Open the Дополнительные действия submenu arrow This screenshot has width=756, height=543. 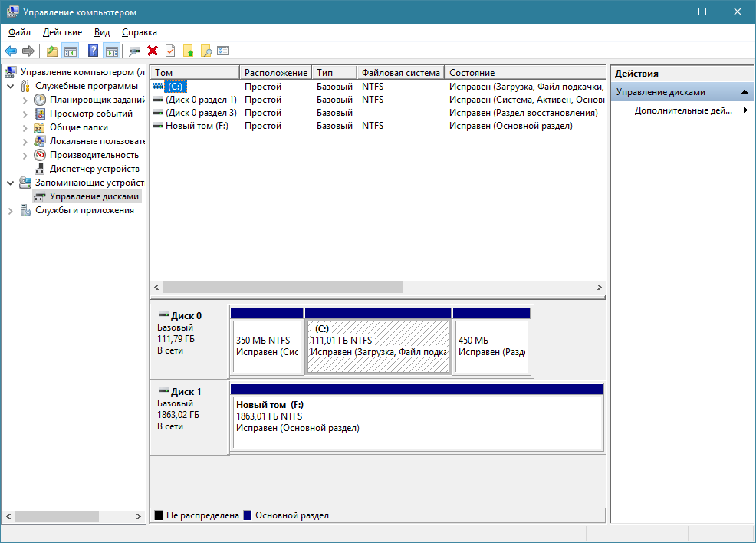pyautogui.click(x=745, y=110)
